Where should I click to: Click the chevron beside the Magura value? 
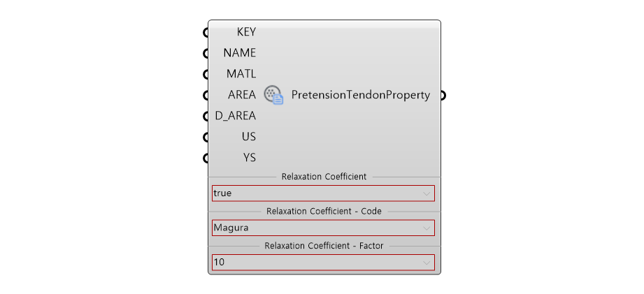(427, 228)
